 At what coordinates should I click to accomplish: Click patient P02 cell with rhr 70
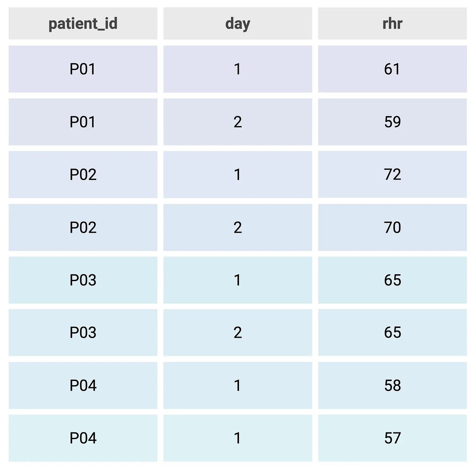[83, 227]
